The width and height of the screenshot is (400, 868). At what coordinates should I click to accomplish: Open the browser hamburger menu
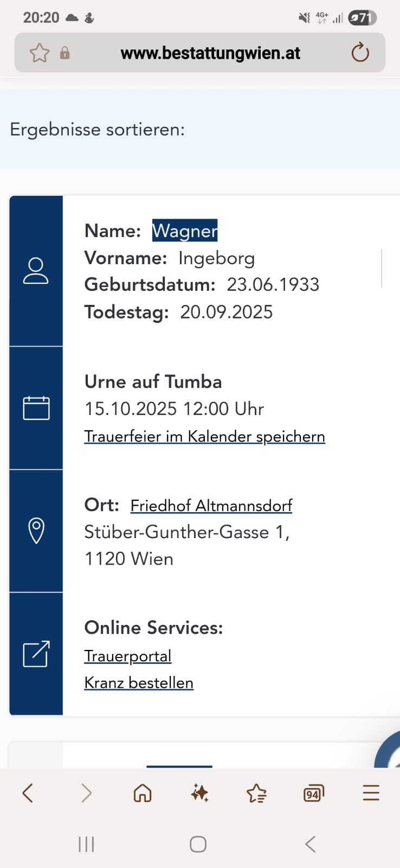(x=371, y=793)
